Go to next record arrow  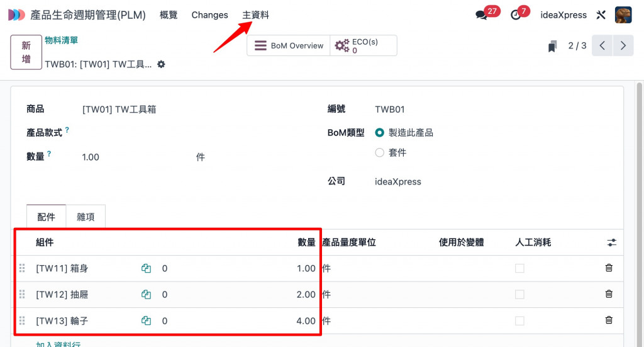(x=623, y=45)
